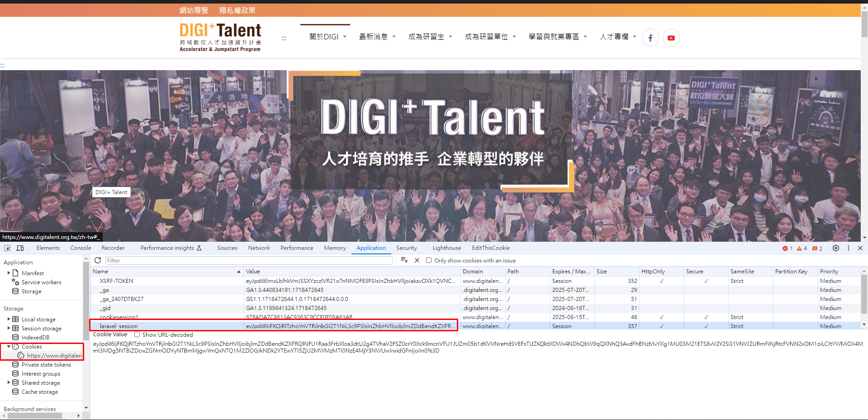Enable Only show cookies with an issue
Viewport: 868px width, 420px height.
point(428,260)
